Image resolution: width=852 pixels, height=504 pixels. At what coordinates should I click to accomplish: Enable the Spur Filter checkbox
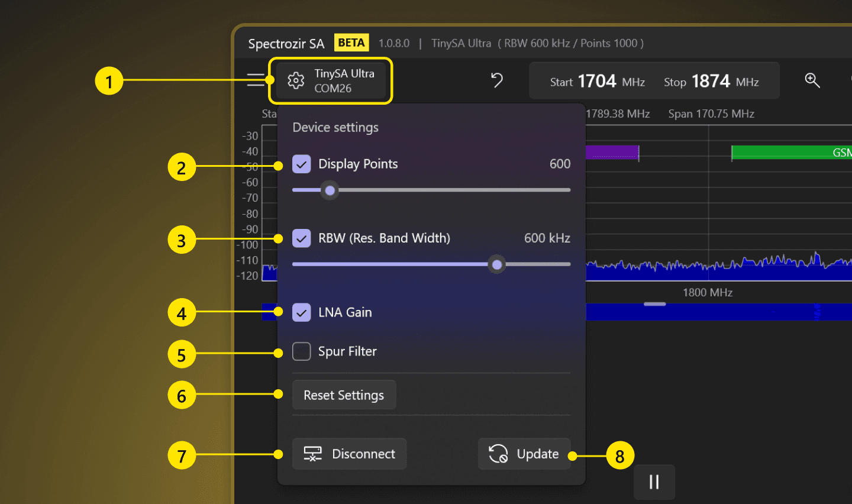pyautogui.click(x=302, y=351)
